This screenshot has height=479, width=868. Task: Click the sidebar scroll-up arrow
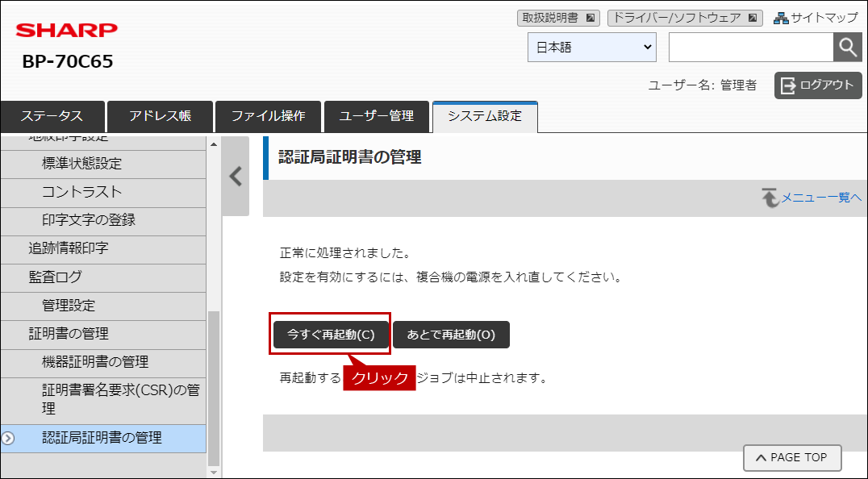214,144
